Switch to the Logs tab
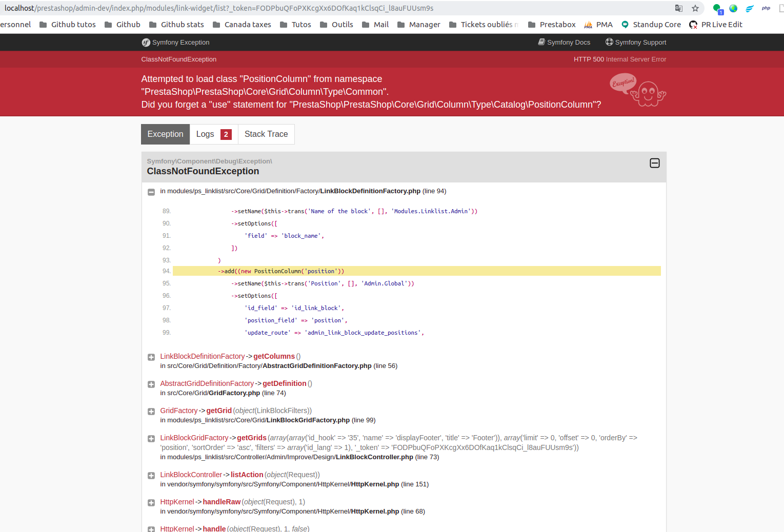Image resolution: width=784 pixels, height=532 pixels. click(x=204, y=134)
